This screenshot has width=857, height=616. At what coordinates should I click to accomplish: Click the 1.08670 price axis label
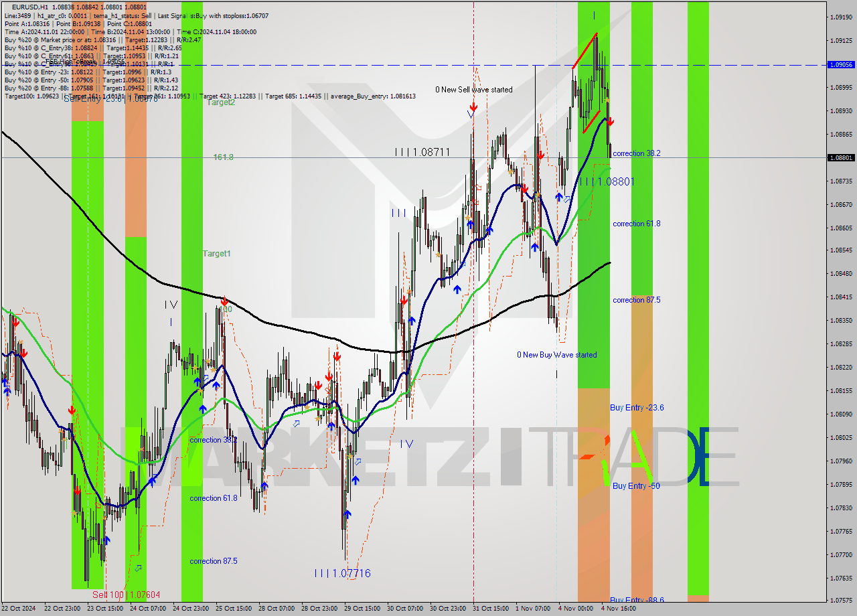(841, 204)
